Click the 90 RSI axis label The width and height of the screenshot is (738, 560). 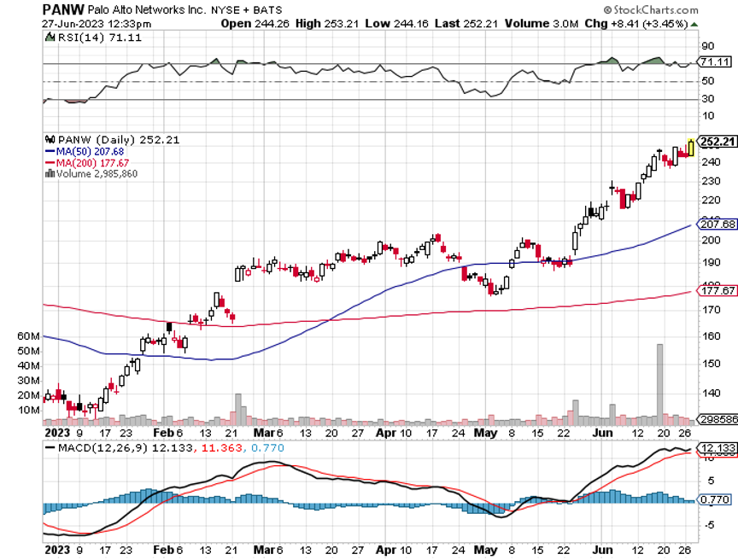(x=707, y=46)
